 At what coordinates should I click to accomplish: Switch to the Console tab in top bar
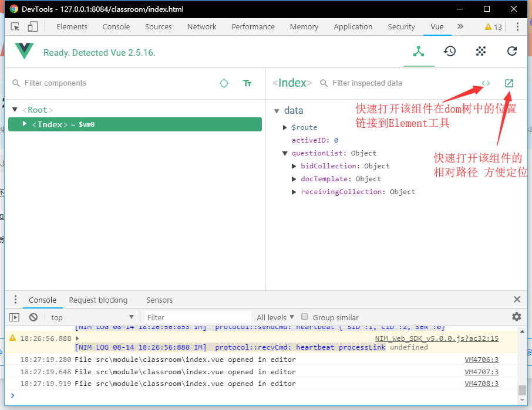tap(116, 27)
